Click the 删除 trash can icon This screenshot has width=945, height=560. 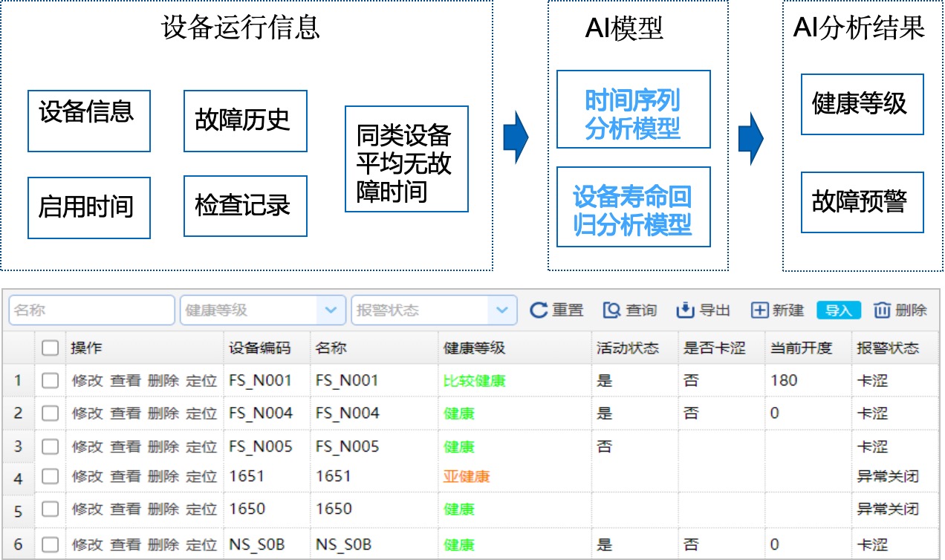(882, 310)
